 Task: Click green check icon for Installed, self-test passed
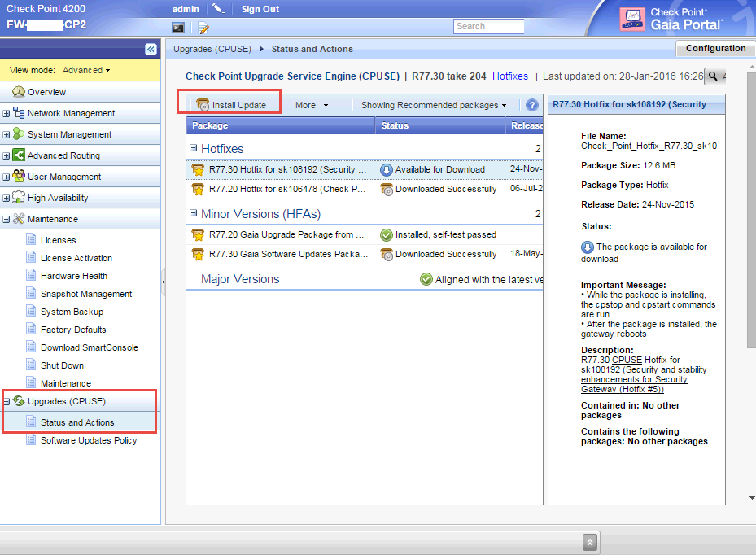(387, 235)
